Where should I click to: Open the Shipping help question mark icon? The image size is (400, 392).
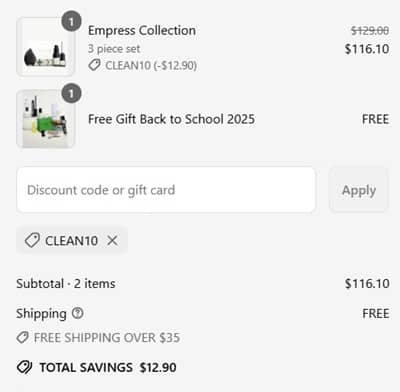tap(78, 313)
